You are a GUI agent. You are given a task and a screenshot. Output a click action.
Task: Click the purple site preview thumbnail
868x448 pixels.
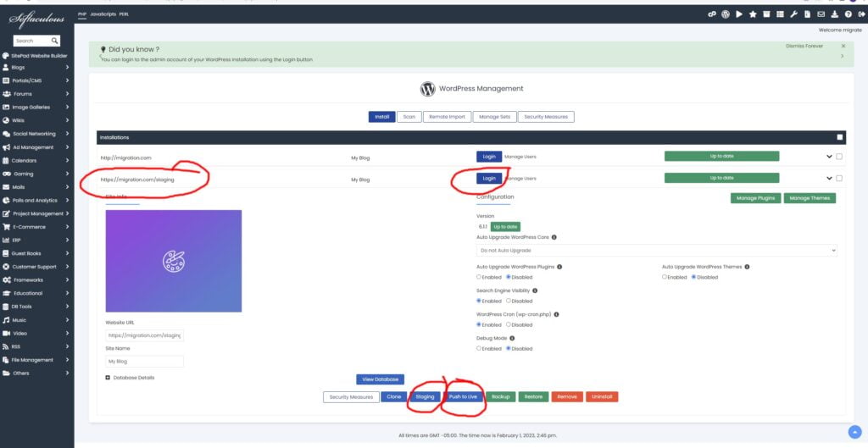pyautogui.click(x=173, y=261)
